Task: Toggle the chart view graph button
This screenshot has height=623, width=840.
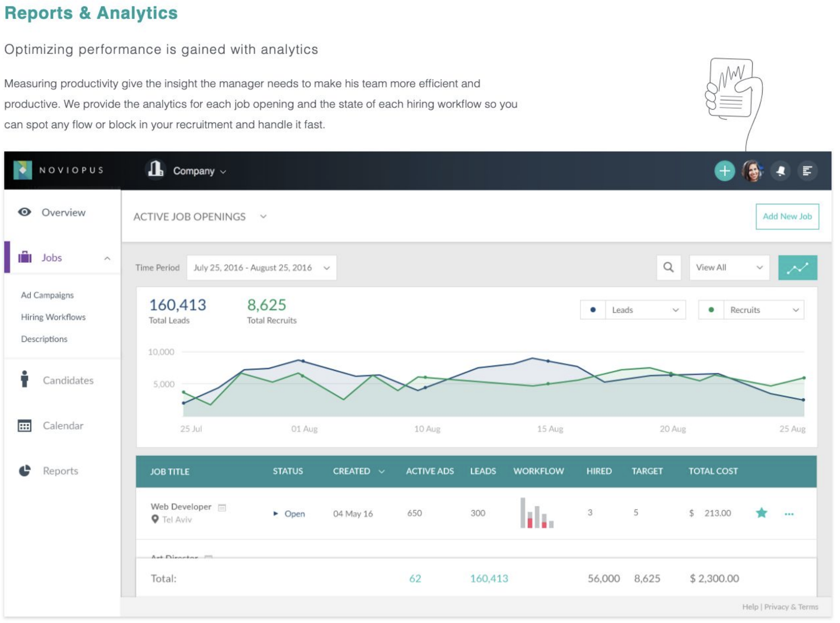Action: pos(797,267)
